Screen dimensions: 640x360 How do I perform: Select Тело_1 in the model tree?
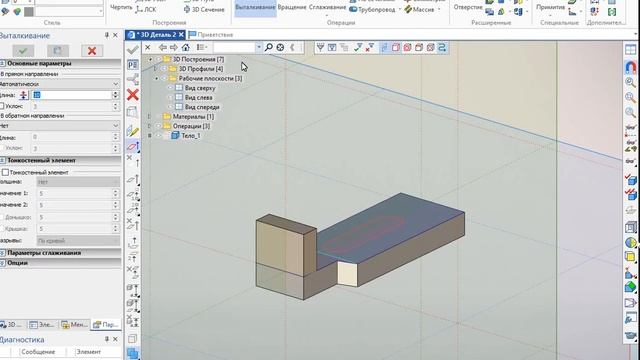point(191,136)
